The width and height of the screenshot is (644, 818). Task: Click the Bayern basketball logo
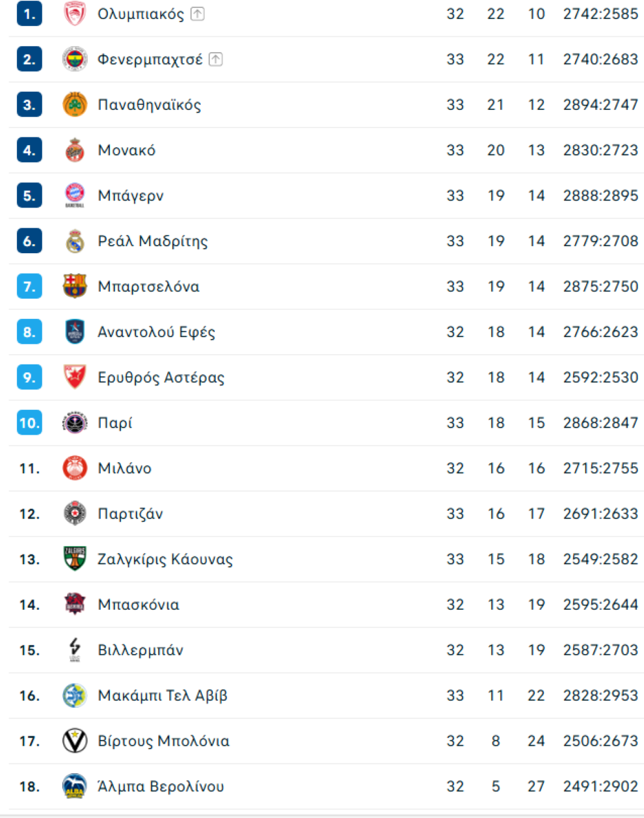click(x=75, y=195)
